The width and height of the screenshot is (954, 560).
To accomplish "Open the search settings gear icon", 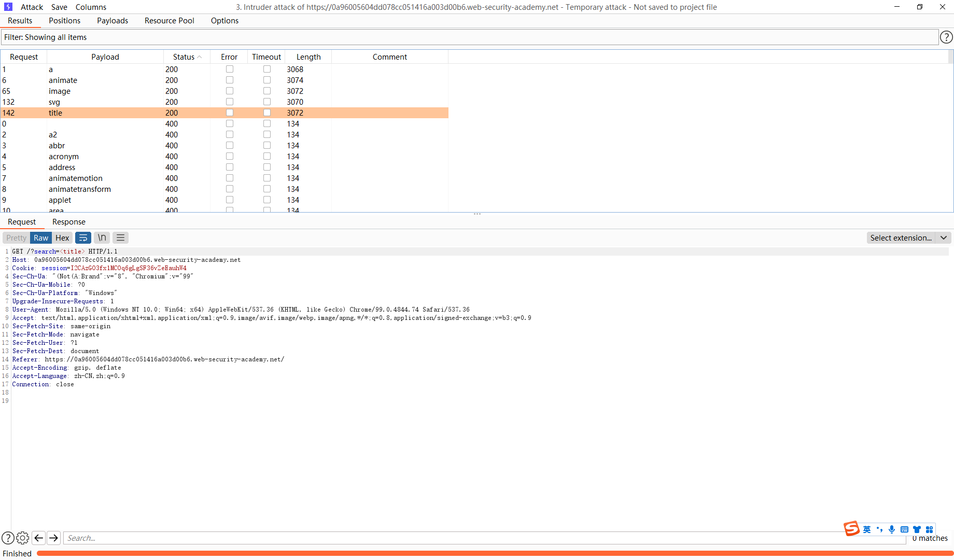I will tap(23, 538).
